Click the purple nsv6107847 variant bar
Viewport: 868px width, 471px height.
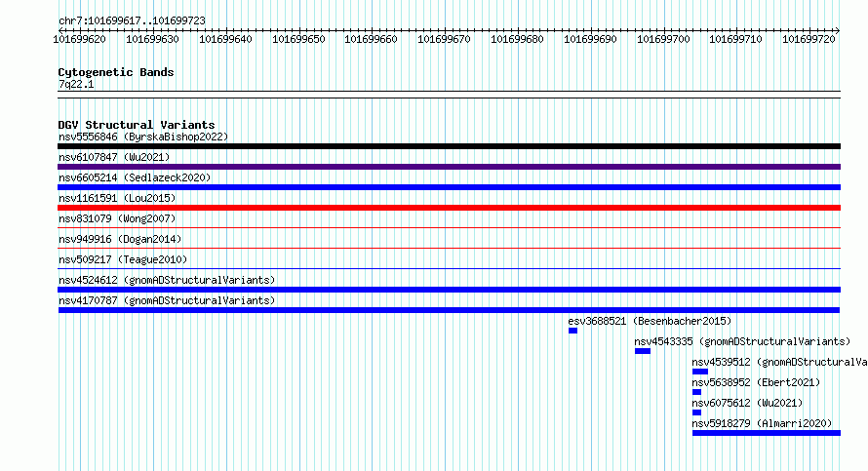pyautogui.click(x=449, y=167)
